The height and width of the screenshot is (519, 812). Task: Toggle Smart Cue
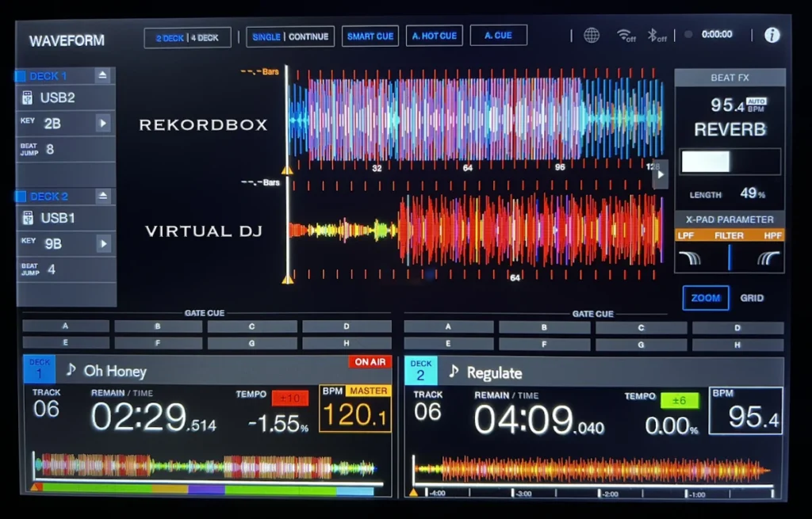[370, 36]
